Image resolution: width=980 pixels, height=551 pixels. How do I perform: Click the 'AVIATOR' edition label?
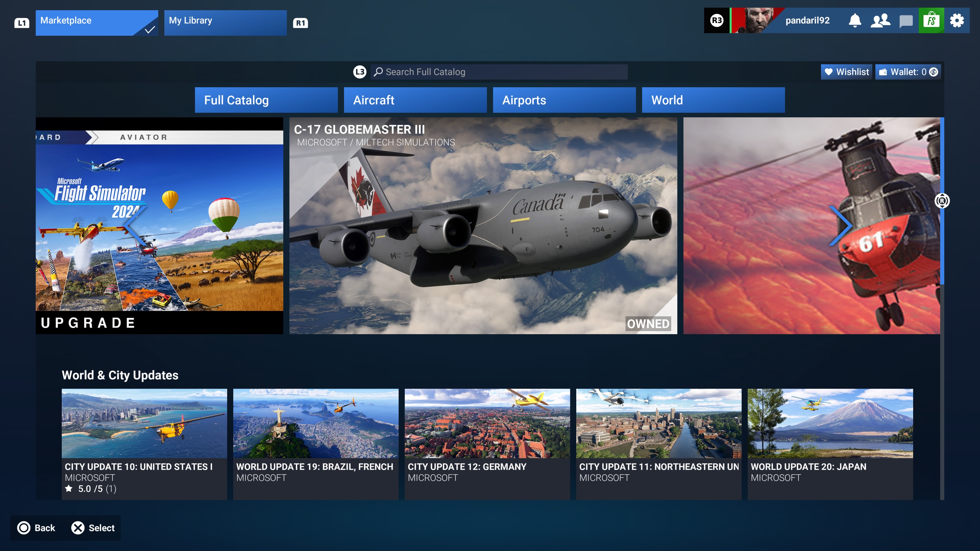tap(143, 137)
